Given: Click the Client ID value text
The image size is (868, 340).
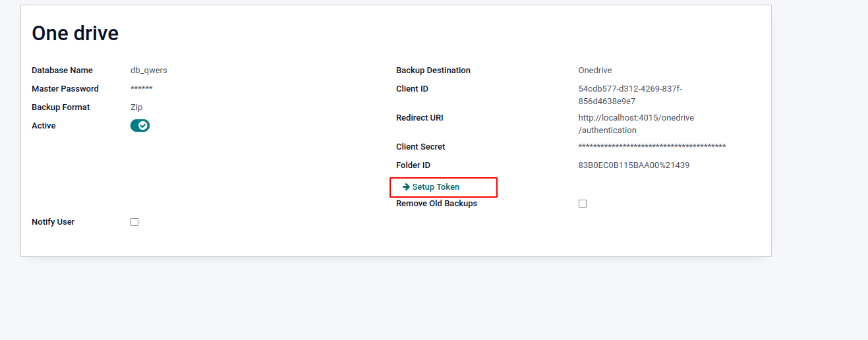Looking at the screenshot, I should pyautogui.click(x=630, y=95).
